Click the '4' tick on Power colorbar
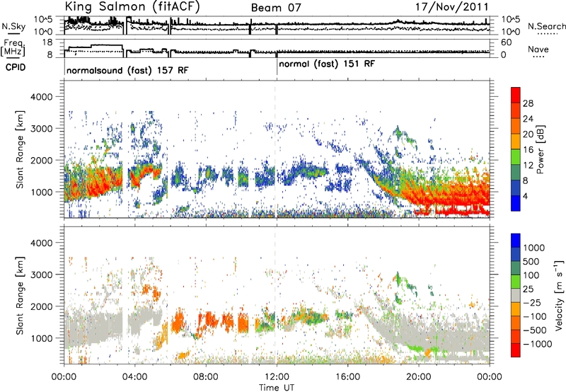 coord(525,196)
